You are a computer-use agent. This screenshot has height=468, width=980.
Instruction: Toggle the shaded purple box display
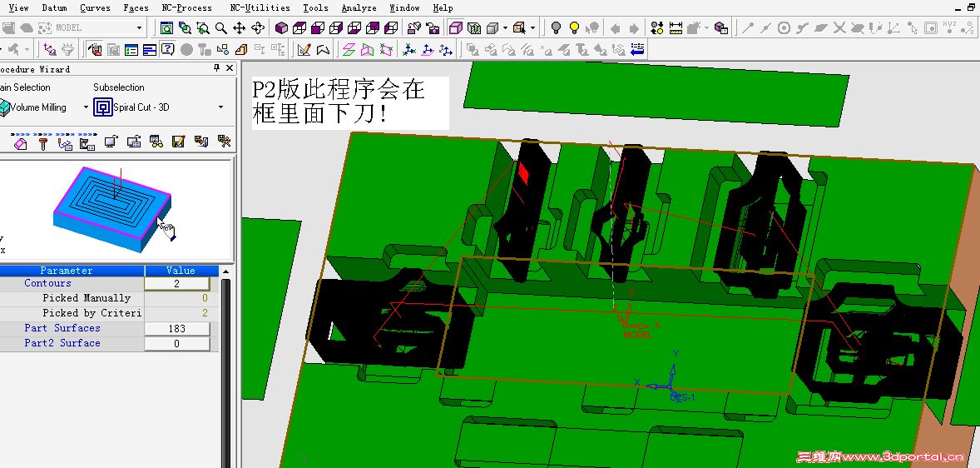[x=456, y=28]
